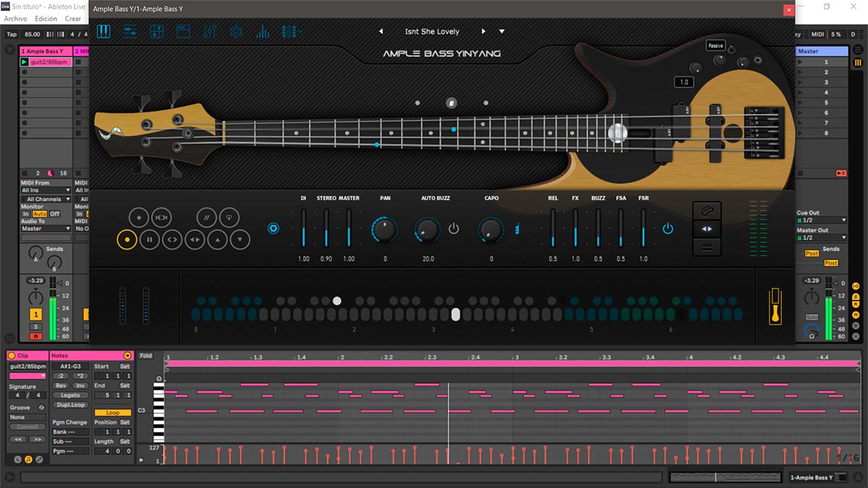Open the keyboard main tab icon in Ample Bass
Screen dimensions: 868x488
[x=103, y=32]
